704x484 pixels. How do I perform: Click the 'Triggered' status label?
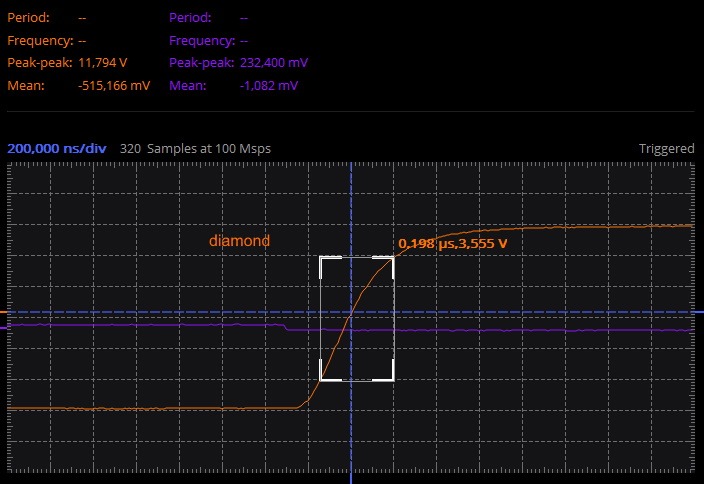click(x=666, y=149)
